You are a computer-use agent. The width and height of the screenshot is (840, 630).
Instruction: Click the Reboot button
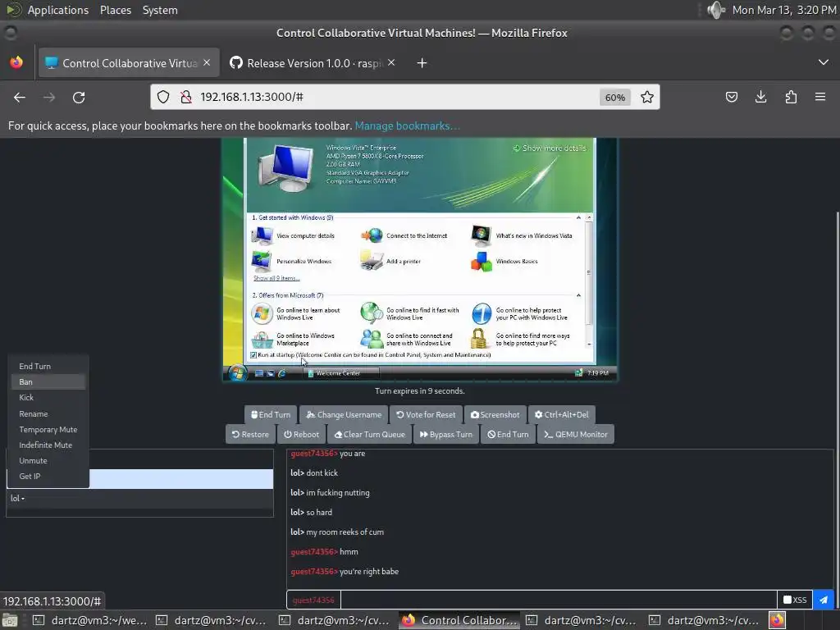(301, 435)
